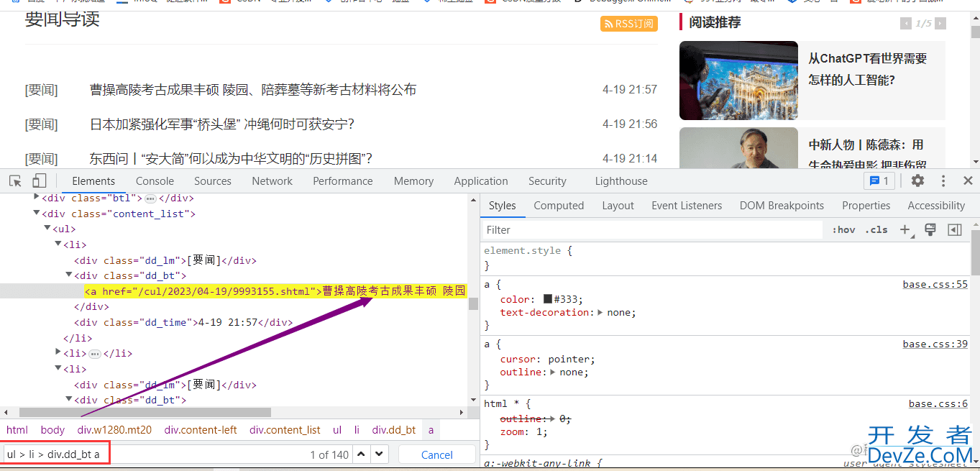Open the Accessibility pane tab
The image size is (980, 471).
(936, 206)
